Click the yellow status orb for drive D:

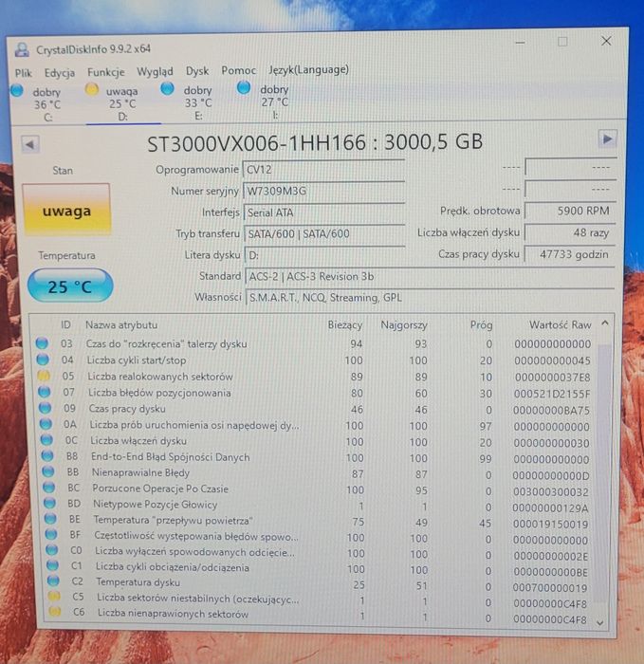coord(92,90)
